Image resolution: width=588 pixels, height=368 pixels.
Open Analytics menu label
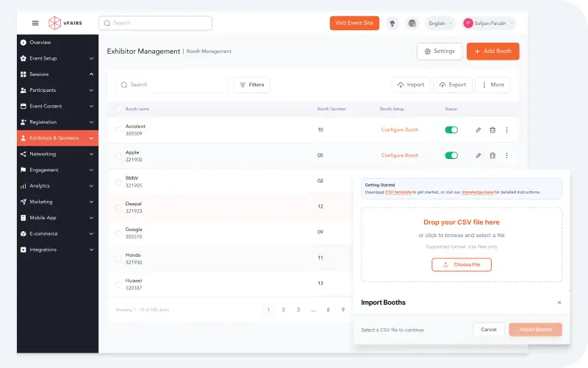point(40,186)
